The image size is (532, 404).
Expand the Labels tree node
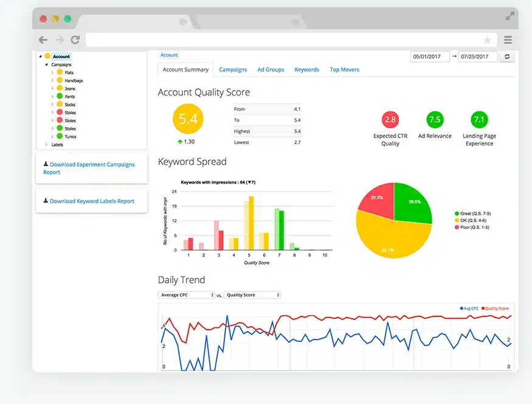[46, 145]
